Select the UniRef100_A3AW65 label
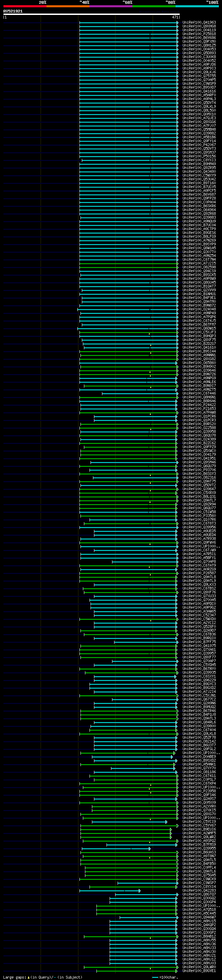This screenshot has width=222, height=980. tap(199, 612)
